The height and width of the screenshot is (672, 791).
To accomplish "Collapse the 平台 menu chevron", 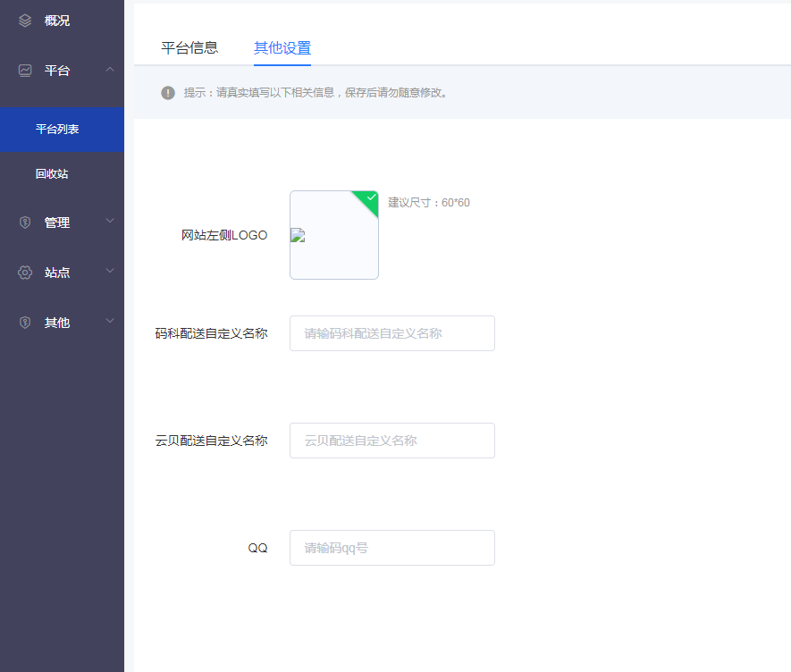I will pos(110,69).
